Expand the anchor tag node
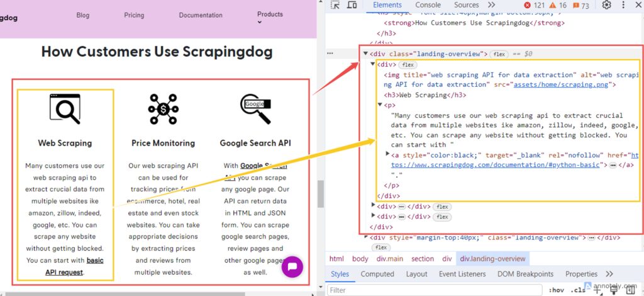The width and height of the screenshot is (644, 296). pos(387,154)
